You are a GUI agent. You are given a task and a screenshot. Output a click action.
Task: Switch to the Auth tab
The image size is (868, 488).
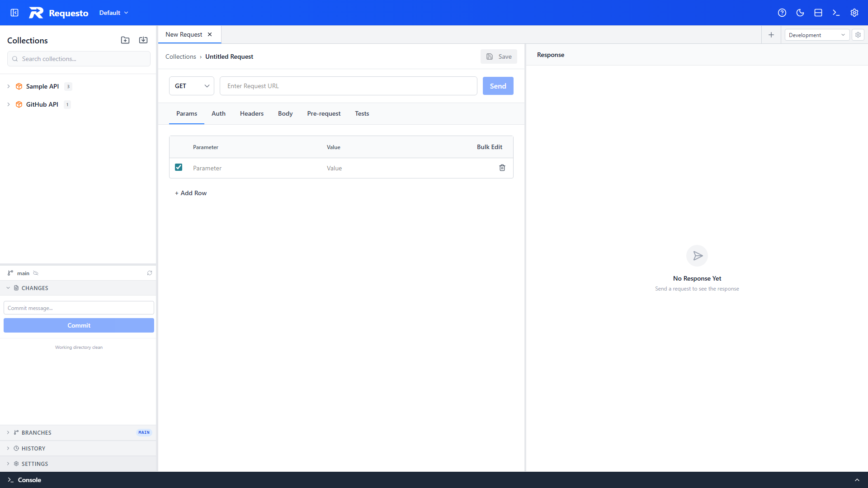(x=218, y=113)
